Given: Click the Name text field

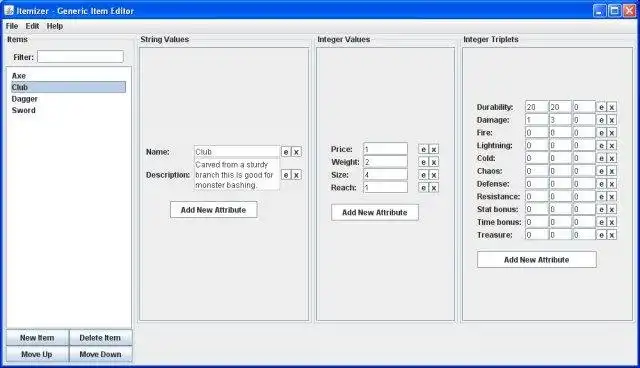Looking at the screenshot, I should 237,152.
